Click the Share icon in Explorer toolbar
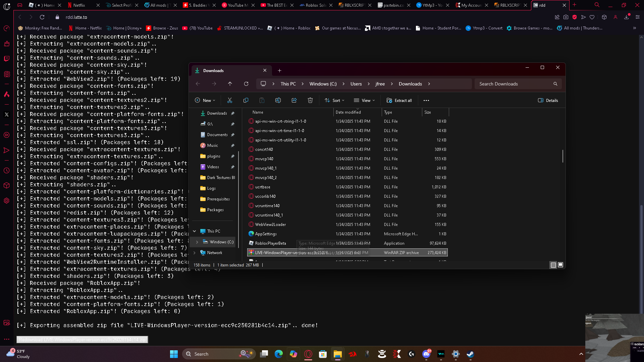The image size is (644, 362). coord(294,100)
